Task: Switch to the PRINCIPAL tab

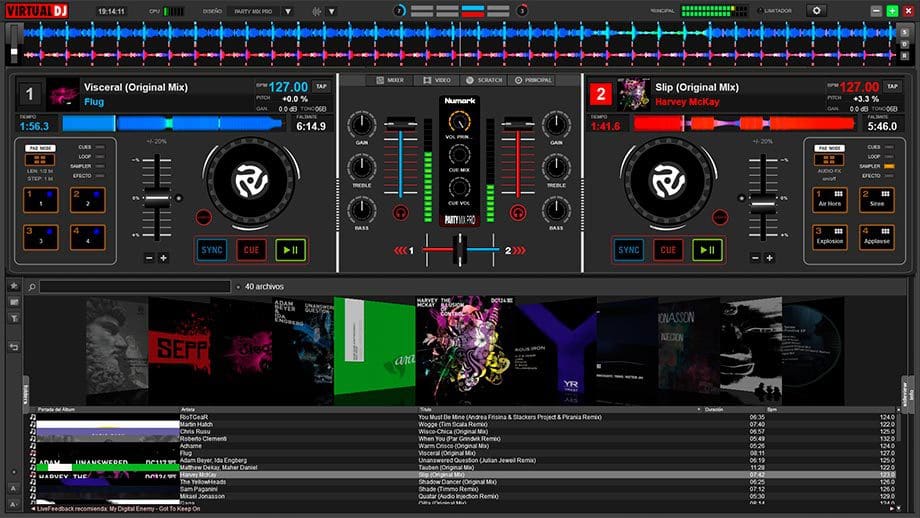Action: tap(533, 80)
